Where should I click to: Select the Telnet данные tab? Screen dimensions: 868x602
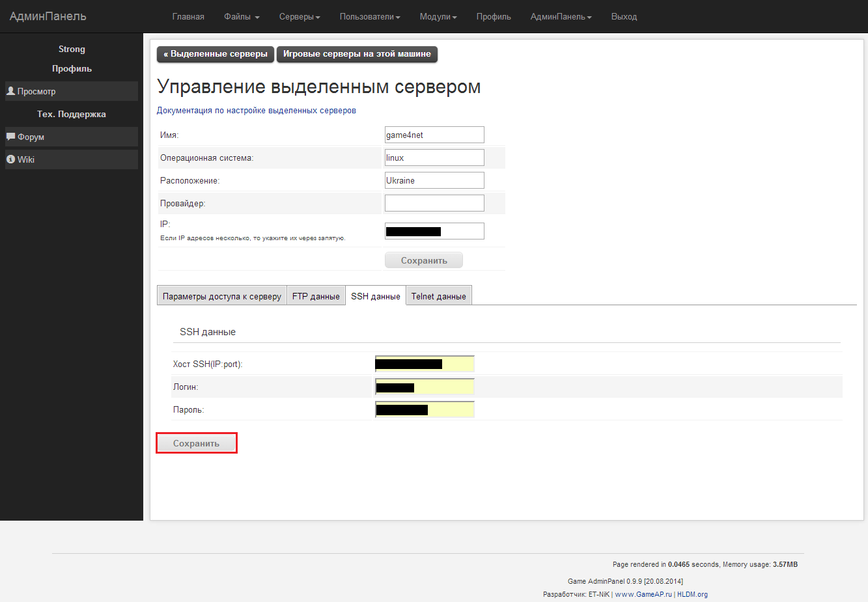point(438,296)
